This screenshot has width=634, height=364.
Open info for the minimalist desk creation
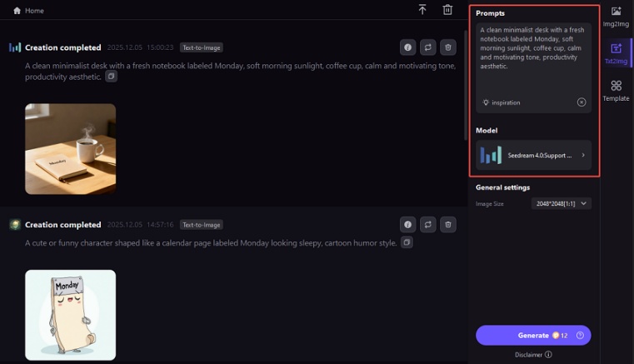pos(407,47)
